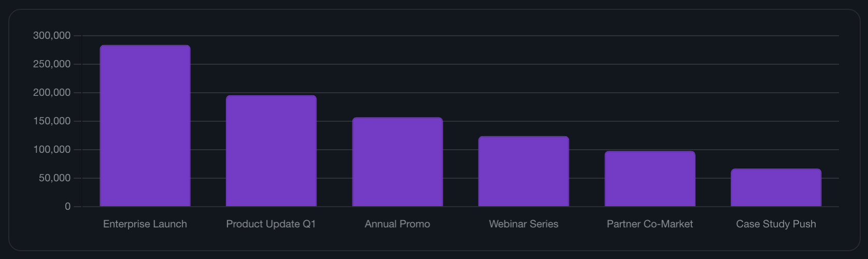Click the 0 y-axis tick label

click(x=67, y=207)
